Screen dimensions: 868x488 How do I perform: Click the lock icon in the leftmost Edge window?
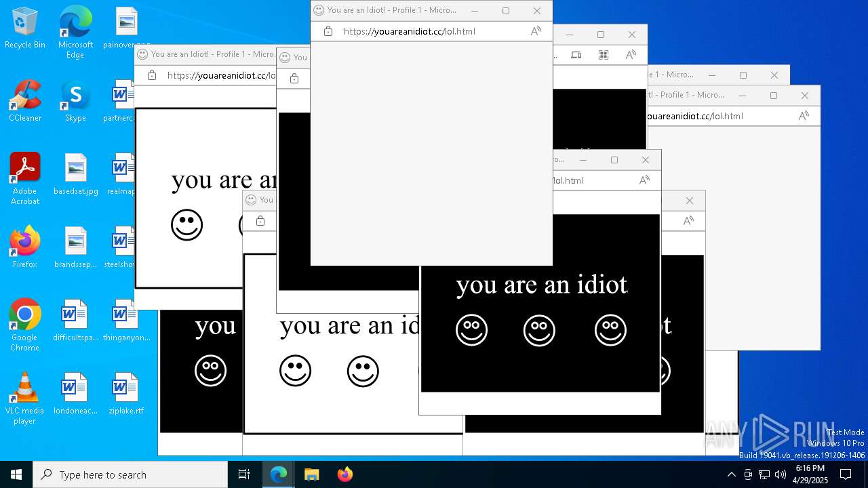point(152,75)
